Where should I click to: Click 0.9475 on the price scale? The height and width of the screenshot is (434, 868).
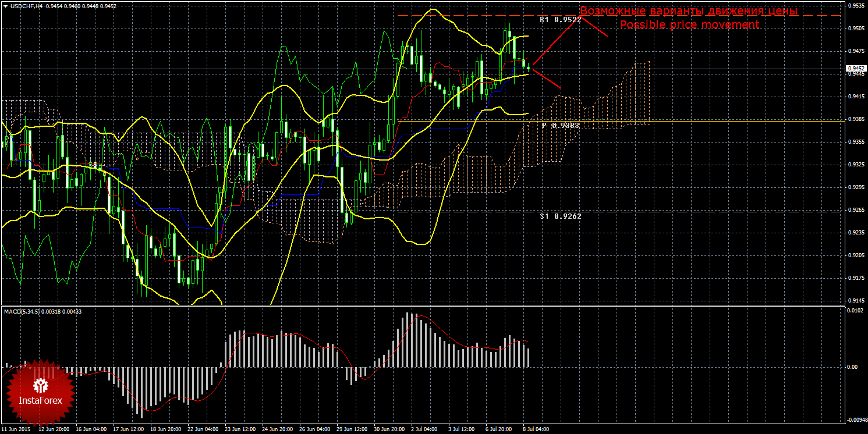pyautogui.click(x=855, y=51)
